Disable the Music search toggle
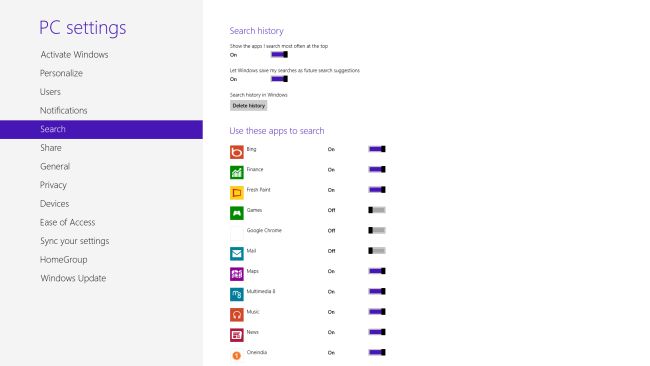This screenshot has height=366, width=650. click(x=377, y=311)
